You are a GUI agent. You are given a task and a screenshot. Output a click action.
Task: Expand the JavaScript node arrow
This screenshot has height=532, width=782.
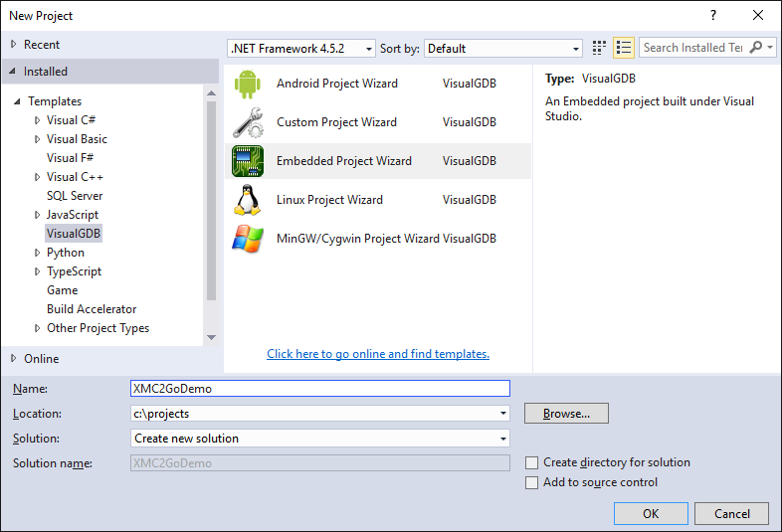pyautogui.click(x=37, y=215)
